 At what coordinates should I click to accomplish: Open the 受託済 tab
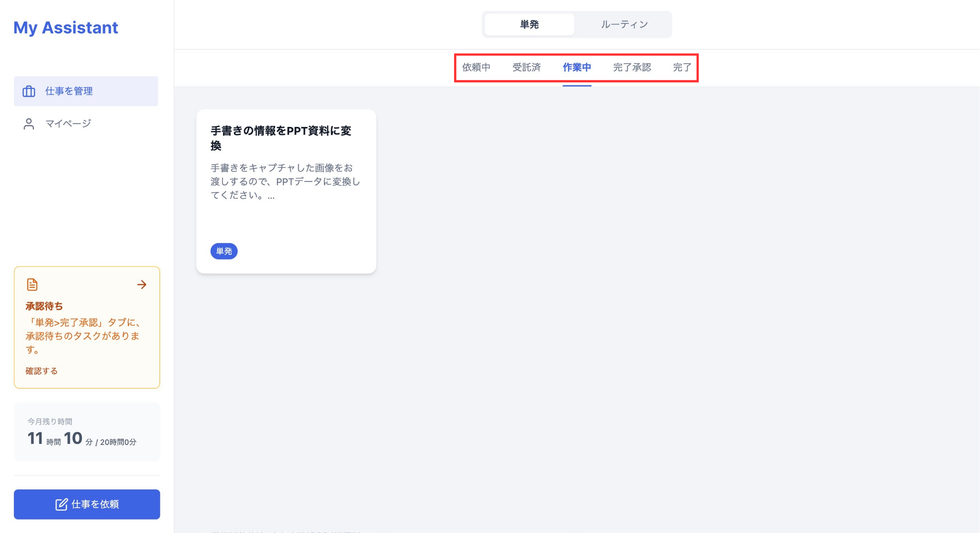(x=527, y=67)
